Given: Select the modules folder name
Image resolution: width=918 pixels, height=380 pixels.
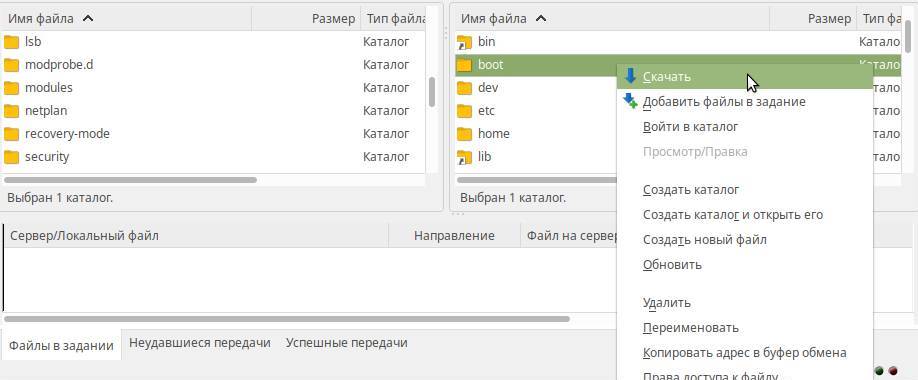Looking at the screenshot, I should coord(49,88).
